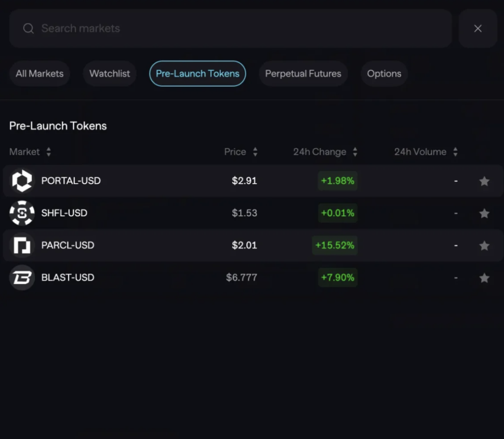This screenshot has height=439, width=504.
Task: Favorite PARCL-USD using its star
Action: point(484,245)
